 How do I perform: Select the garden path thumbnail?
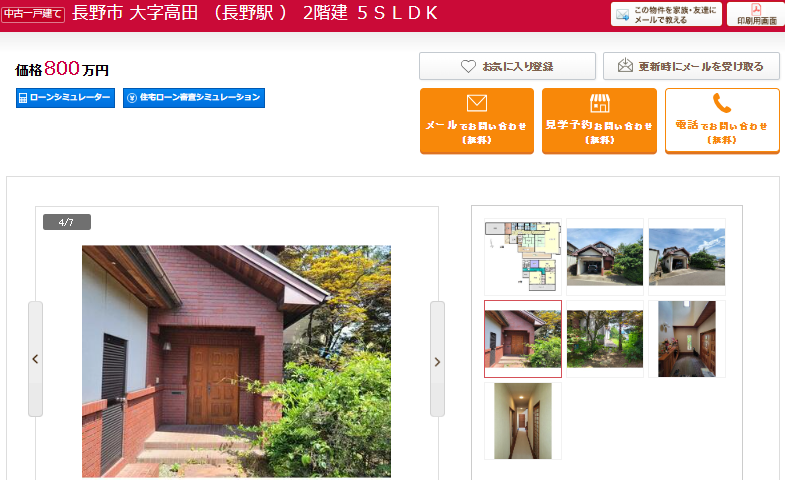[x=605, y=339]
